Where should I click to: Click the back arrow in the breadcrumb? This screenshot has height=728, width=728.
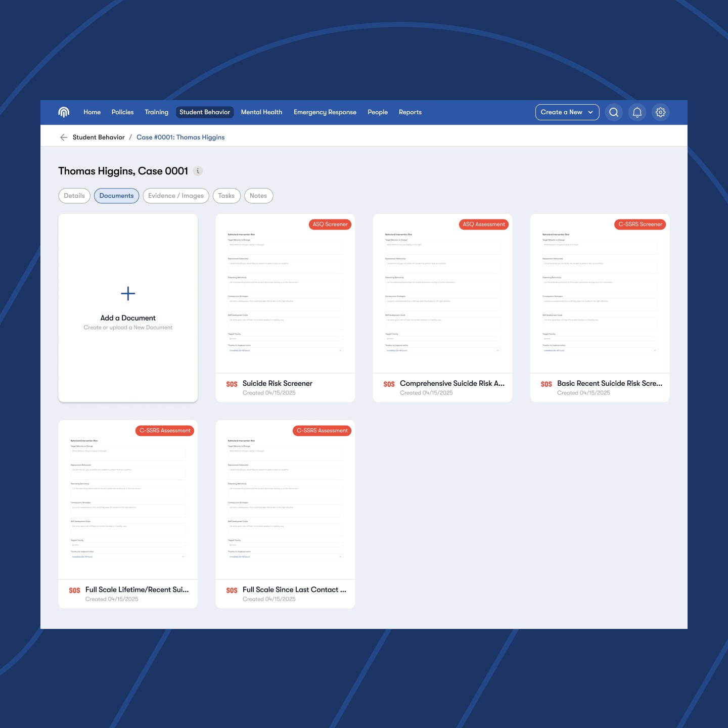pyautogui.click(x=64, y=137)
